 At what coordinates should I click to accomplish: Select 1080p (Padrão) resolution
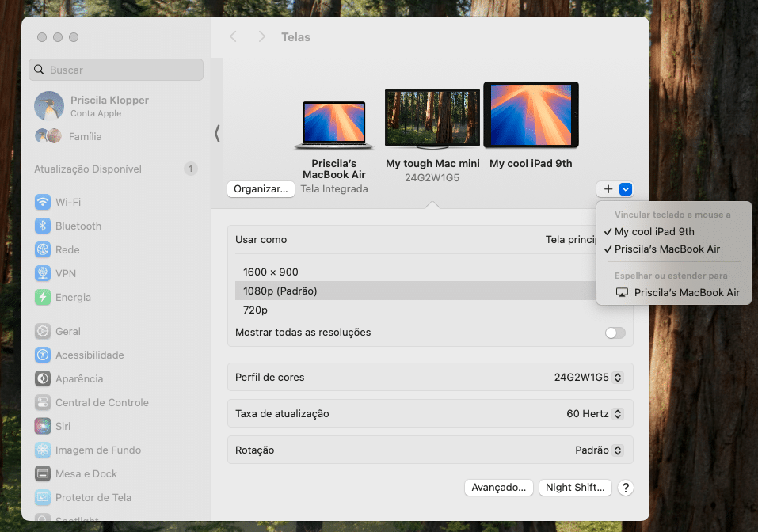(416, 291)
